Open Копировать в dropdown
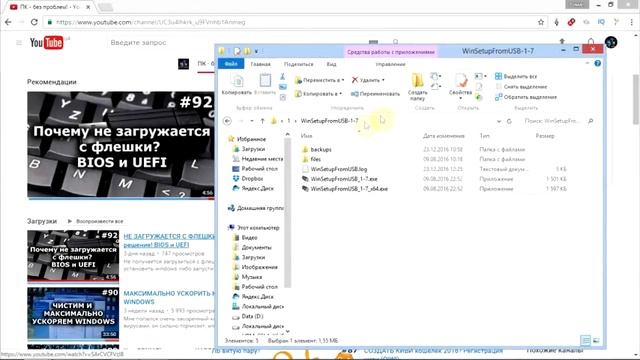 318,94
